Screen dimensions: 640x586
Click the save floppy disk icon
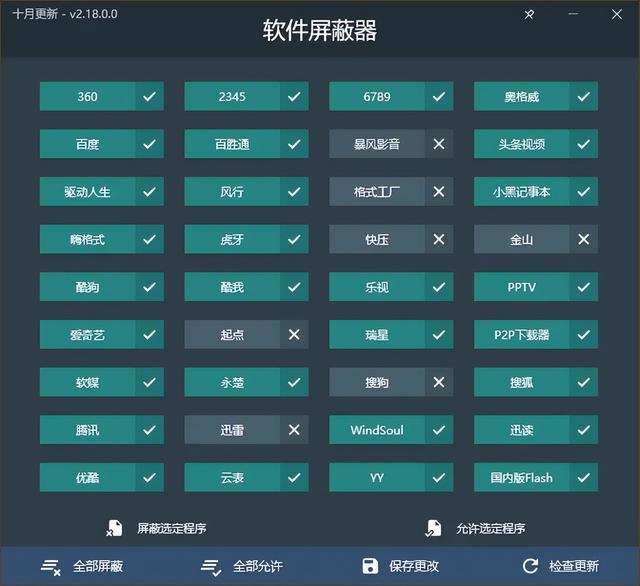coord(370,566)
